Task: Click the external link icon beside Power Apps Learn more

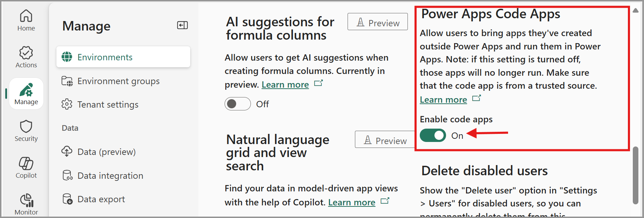Action: tap(477, 98)
